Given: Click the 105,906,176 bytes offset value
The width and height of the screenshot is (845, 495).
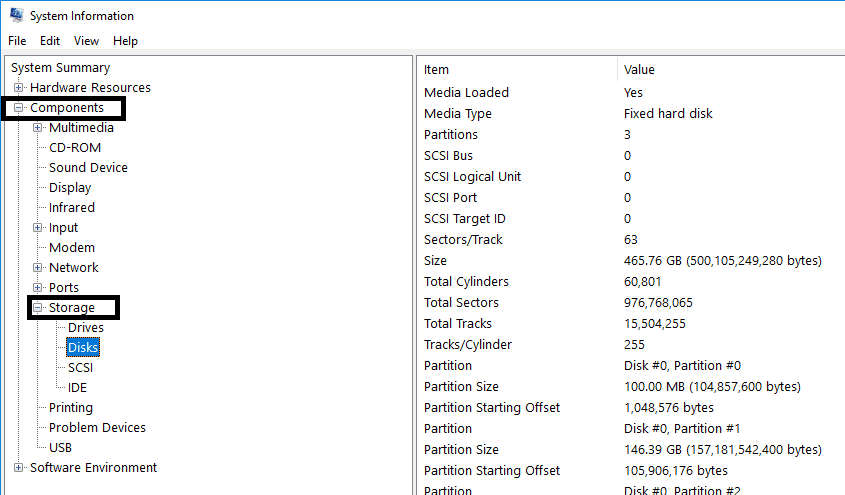Looking at the screenshot, I should [676, 471].
